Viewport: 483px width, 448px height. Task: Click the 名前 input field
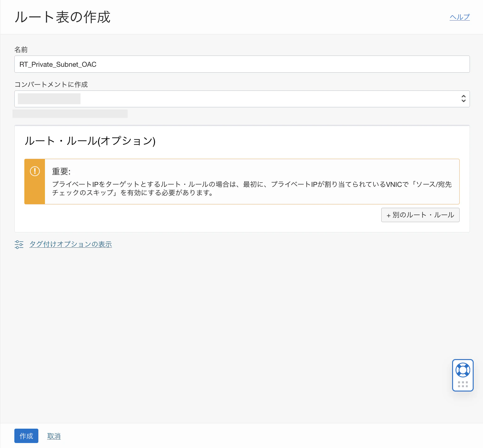[242, 64]
